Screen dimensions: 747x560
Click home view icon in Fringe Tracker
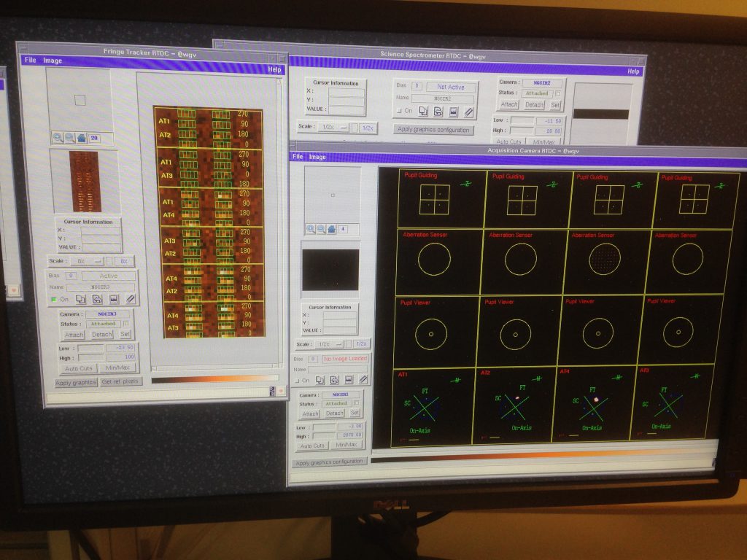82,138
